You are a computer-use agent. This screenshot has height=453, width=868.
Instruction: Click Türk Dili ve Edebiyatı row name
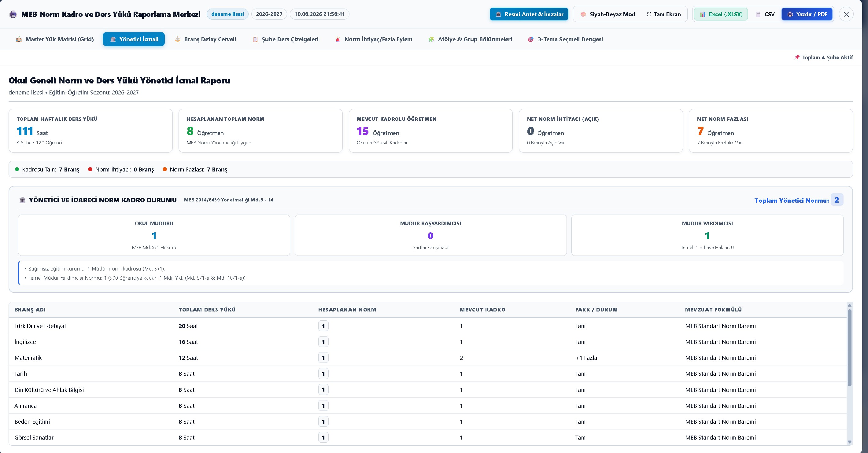click(41, 326)
